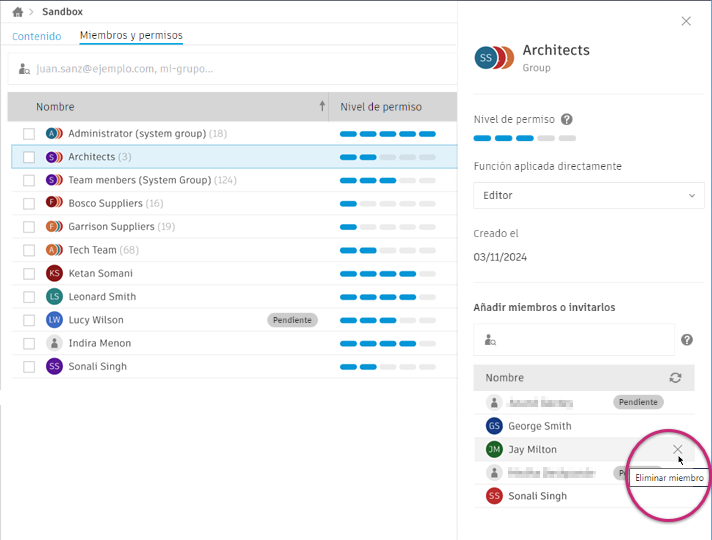Click the Architects group avatar in panel header
The height and width of the screenshot is (540, 712).
494,58
